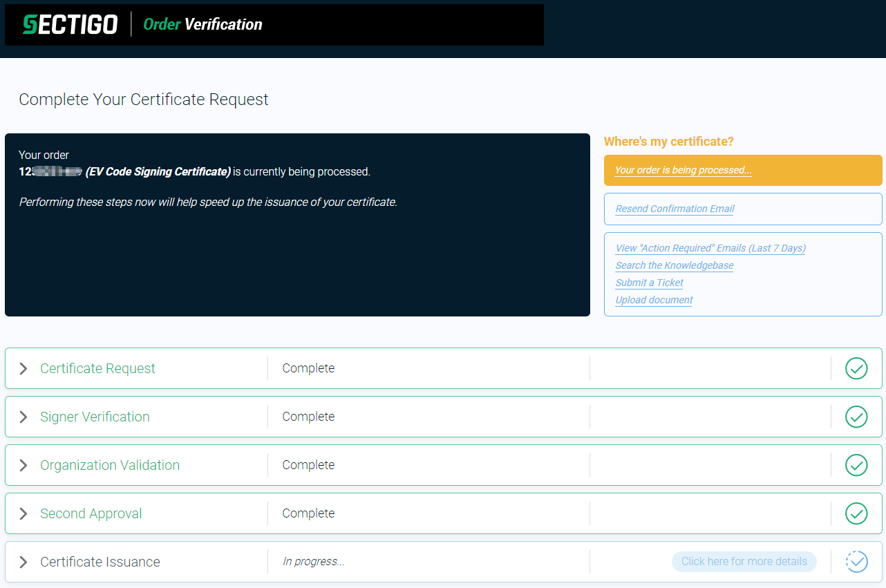This screenshot has width=886, height=588.
Task: Click the Submit a Ticket link
Action: pyautogui.click(x=649, y=283)
